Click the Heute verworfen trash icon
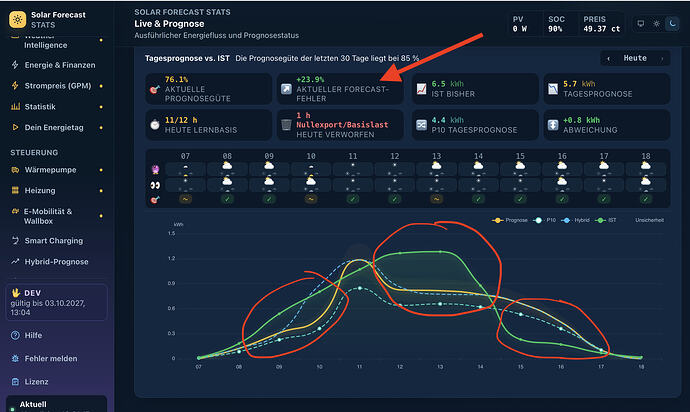The width and height of the screenshot is (690, 412). pos(286,125)
